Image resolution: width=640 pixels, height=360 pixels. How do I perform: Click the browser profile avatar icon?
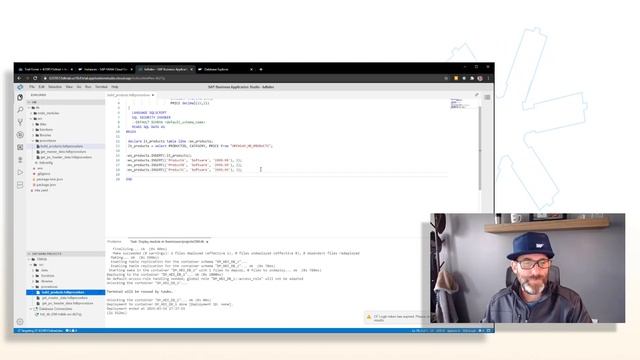pyautogui.click(x=480, y=78)
